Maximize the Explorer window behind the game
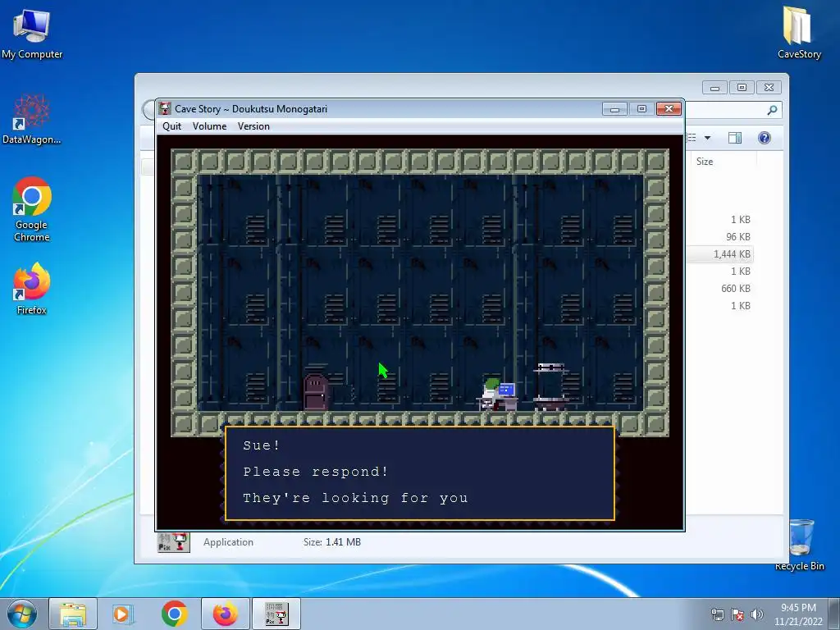The height and width of the screenshot is (630, 840). click(x=742, y=87)
